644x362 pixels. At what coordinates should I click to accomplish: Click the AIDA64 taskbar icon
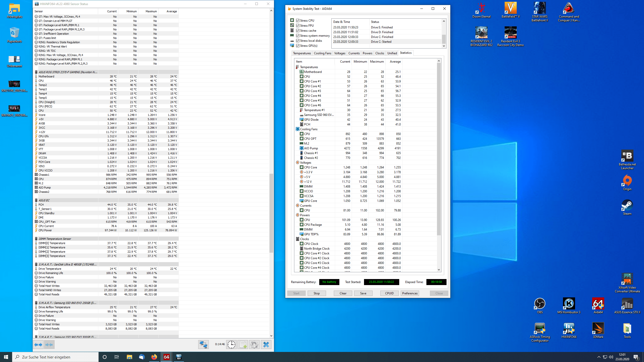tap(166, 357)
